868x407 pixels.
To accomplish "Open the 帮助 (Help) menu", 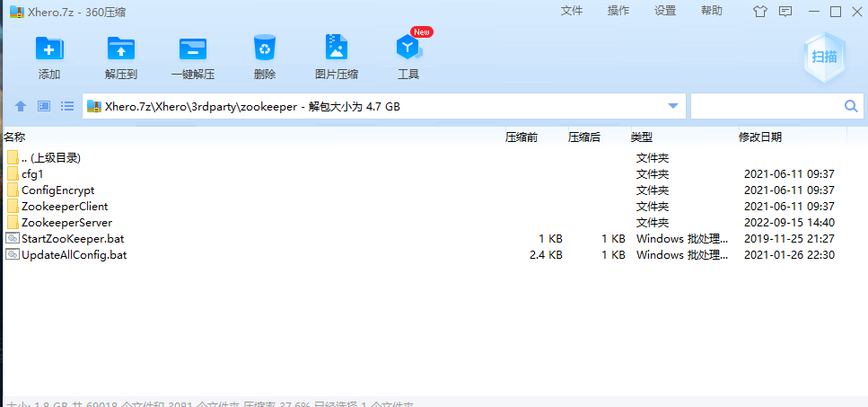I will [711, 11].
